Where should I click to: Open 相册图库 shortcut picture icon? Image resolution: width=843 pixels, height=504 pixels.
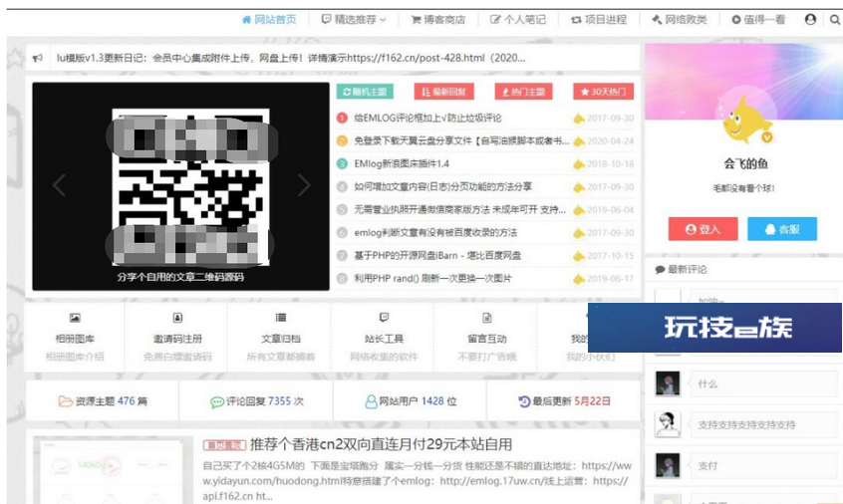click(x=75, y=318)
